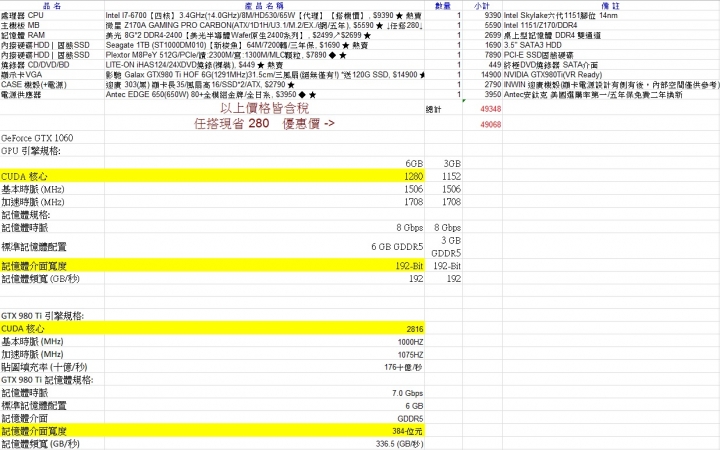This screenshot has height=450, width=720.
Task: Select the highlighted value 2816
Action: 264,329
